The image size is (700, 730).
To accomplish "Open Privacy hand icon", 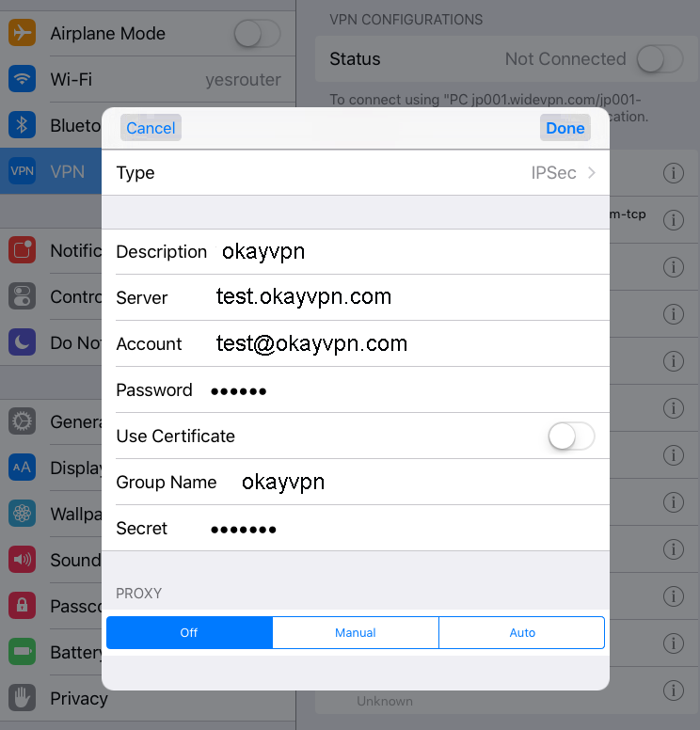I will point(22,698).
